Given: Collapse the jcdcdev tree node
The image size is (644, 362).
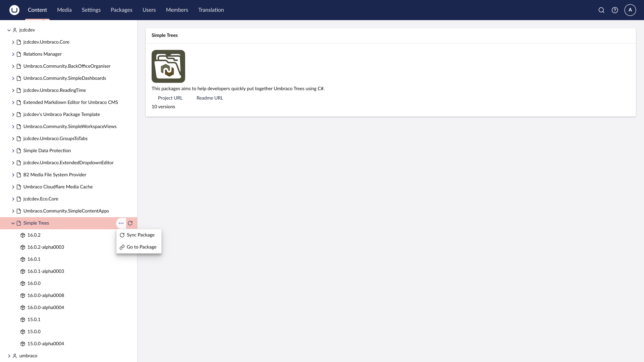Looking at the screenshot, I should click(x=9, y=30).
